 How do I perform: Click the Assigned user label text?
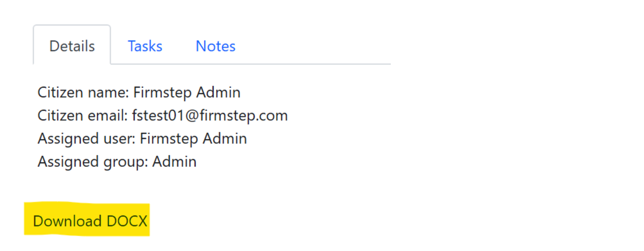pos(87,138)
